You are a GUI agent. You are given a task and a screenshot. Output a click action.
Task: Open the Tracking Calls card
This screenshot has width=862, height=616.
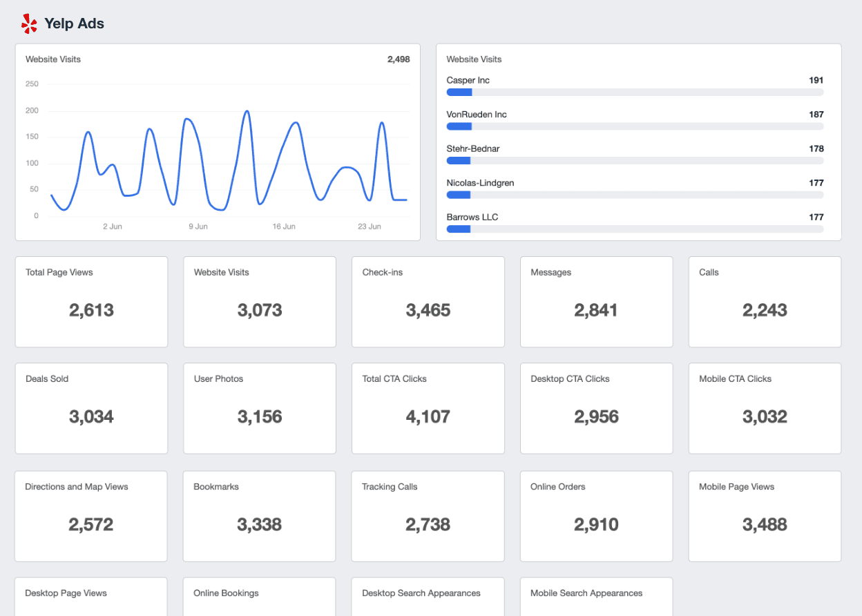(x=428, y=516)
